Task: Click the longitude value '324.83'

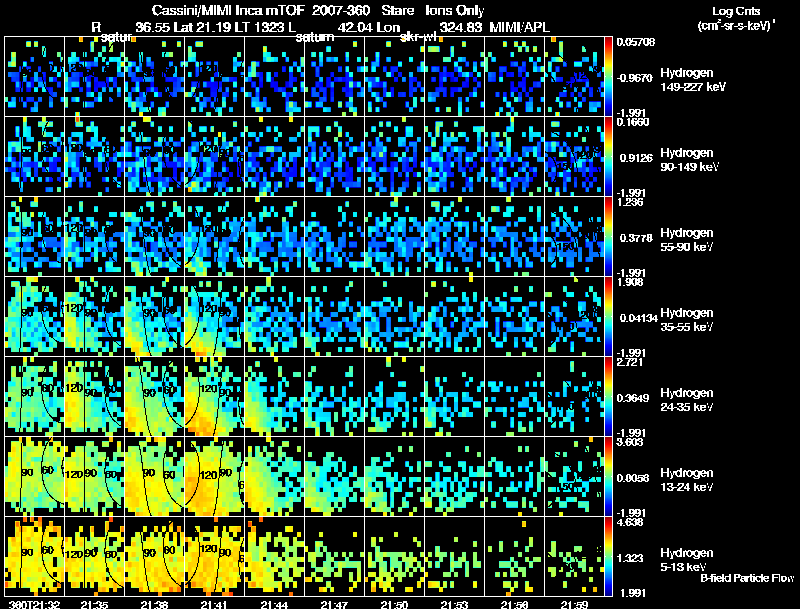Action: coord(460,27)
